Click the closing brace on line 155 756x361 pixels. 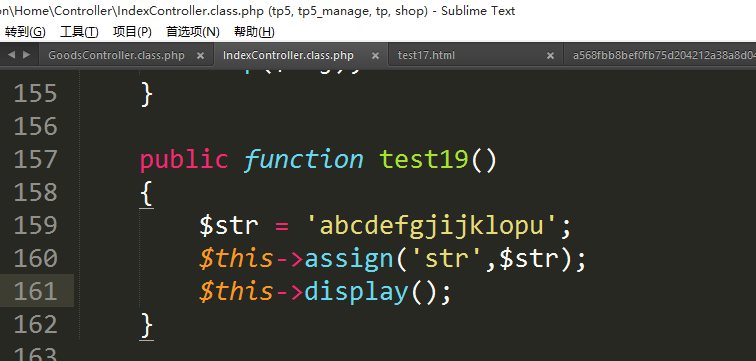[x=147, y=94]
